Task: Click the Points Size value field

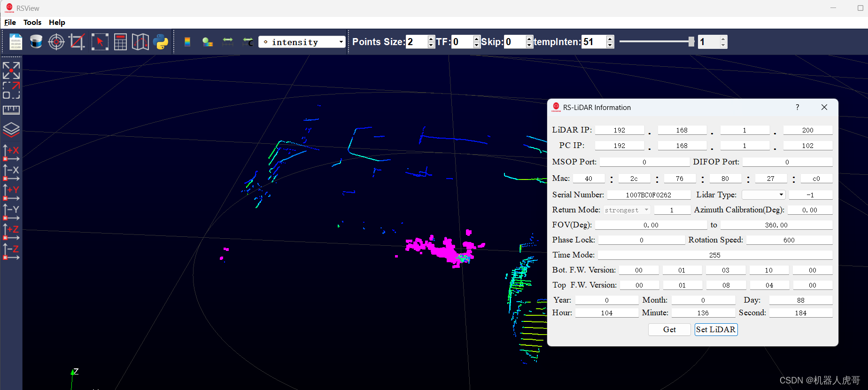Action: pos(417,42)
